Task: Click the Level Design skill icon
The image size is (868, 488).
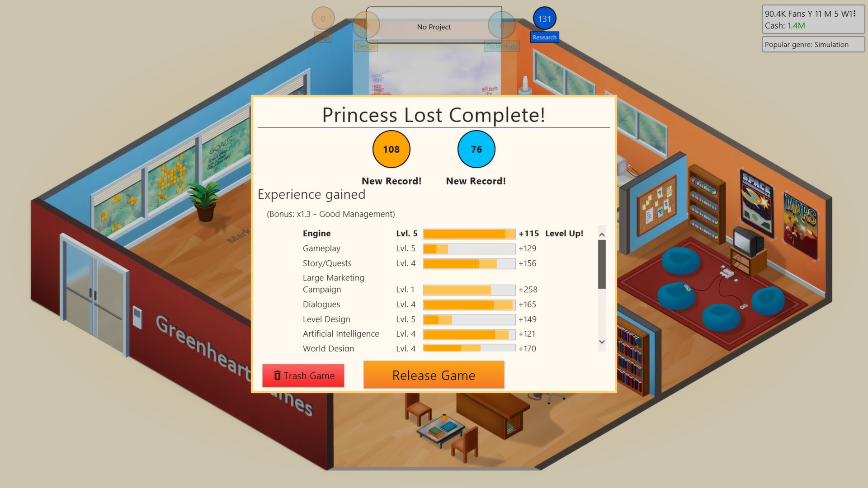Action: click(326, 318)
